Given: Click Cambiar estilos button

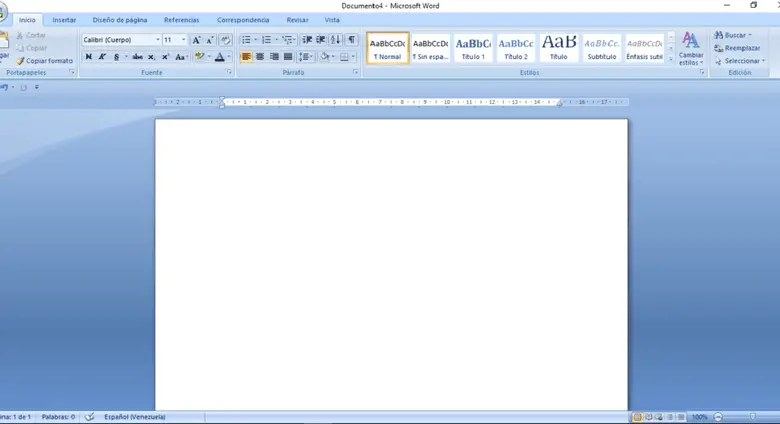Looking at the screenshot, I should coord(691,48).
